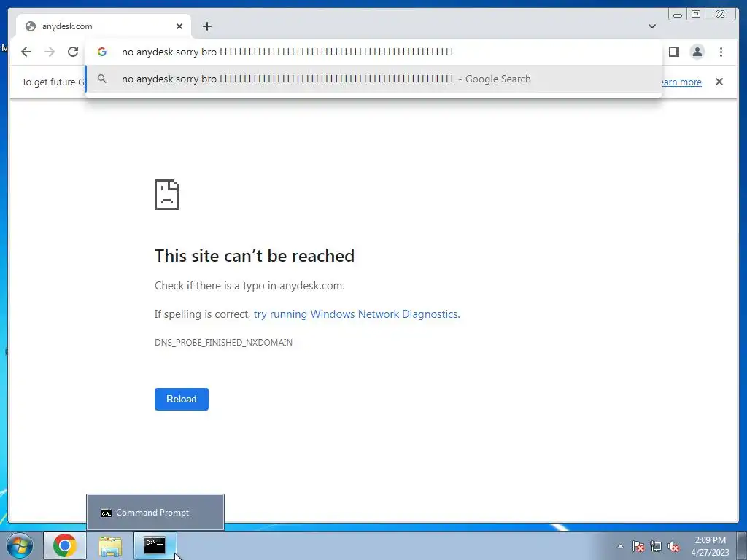Click 'This site can't be reached' heading
747x560 pixels.
pyautogui.click(x=255, y=256)
